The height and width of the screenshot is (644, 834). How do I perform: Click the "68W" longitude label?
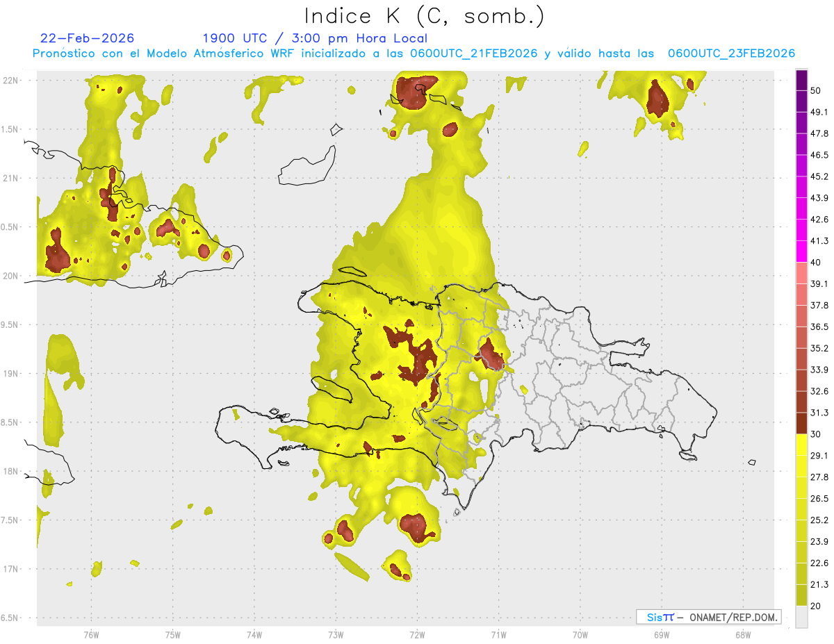(743, 635)
